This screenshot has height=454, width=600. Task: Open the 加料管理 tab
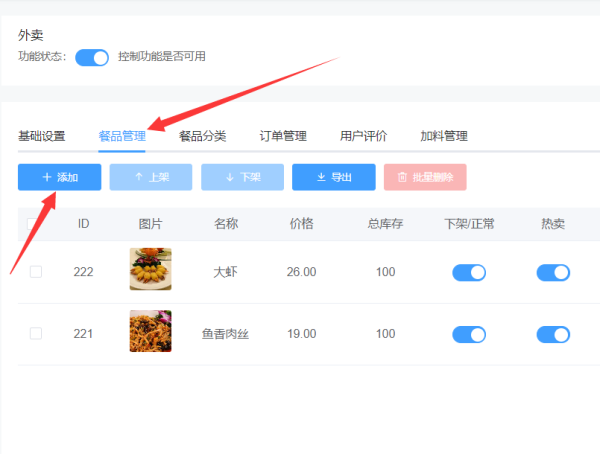444,136
